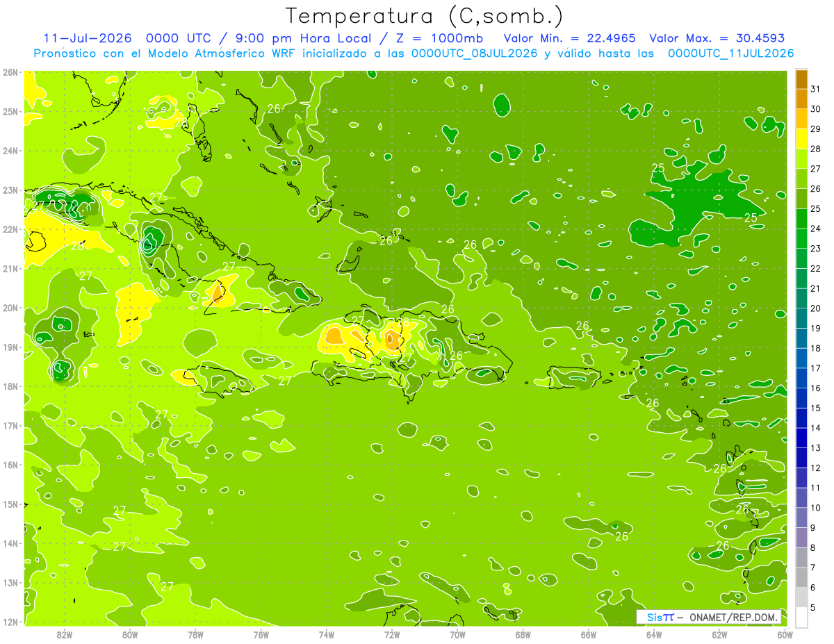
Task: Click the "Valor Min. = 22.4965" value
Action: 571,38
